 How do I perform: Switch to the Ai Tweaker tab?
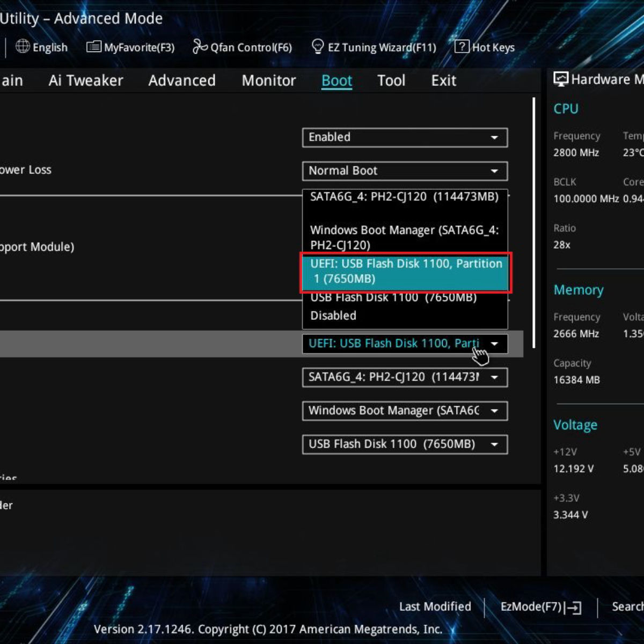point(86,80)
